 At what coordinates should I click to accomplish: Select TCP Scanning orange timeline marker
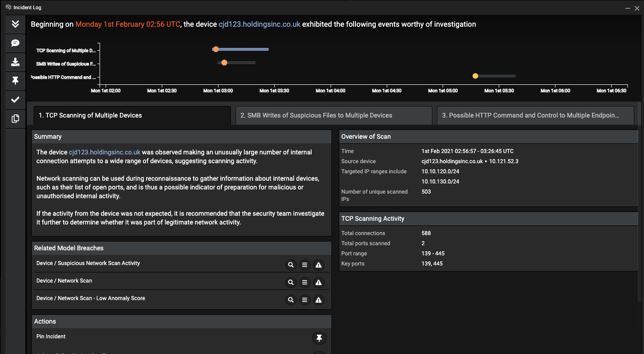coord(216,49)
